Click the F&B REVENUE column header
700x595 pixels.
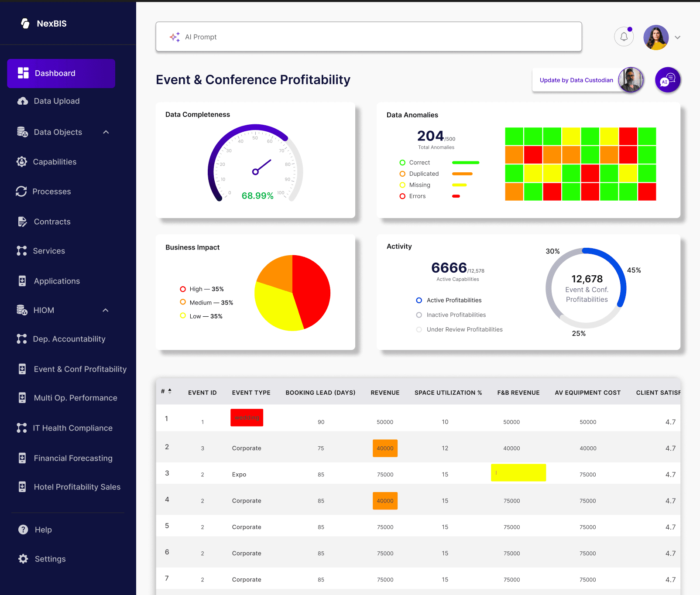[518, 393]
